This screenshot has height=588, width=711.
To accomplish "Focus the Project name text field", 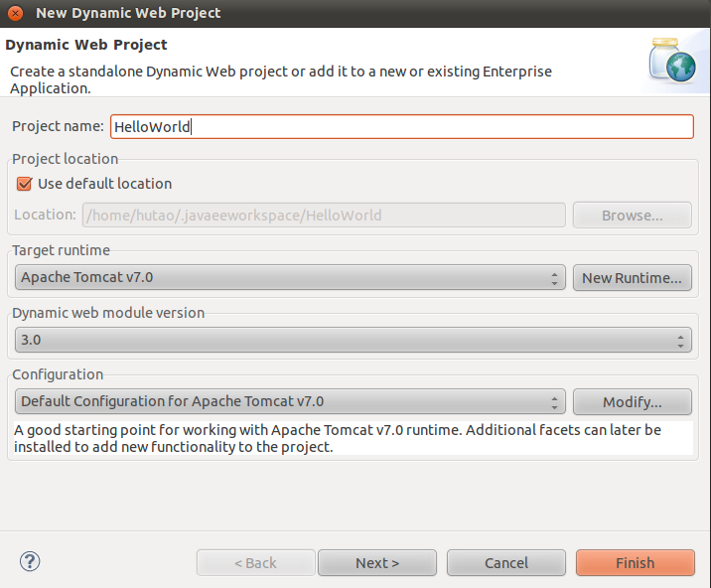I will pos(401,127).
